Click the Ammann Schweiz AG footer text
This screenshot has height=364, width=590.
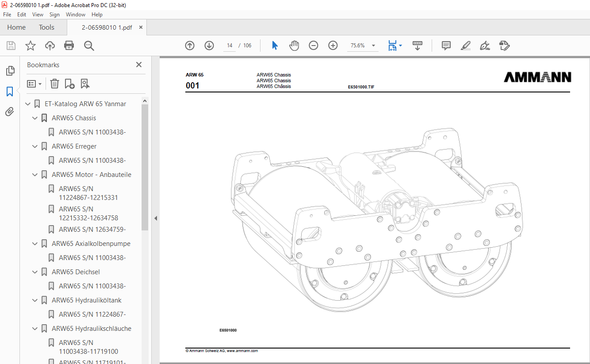[x=222, y=351]
